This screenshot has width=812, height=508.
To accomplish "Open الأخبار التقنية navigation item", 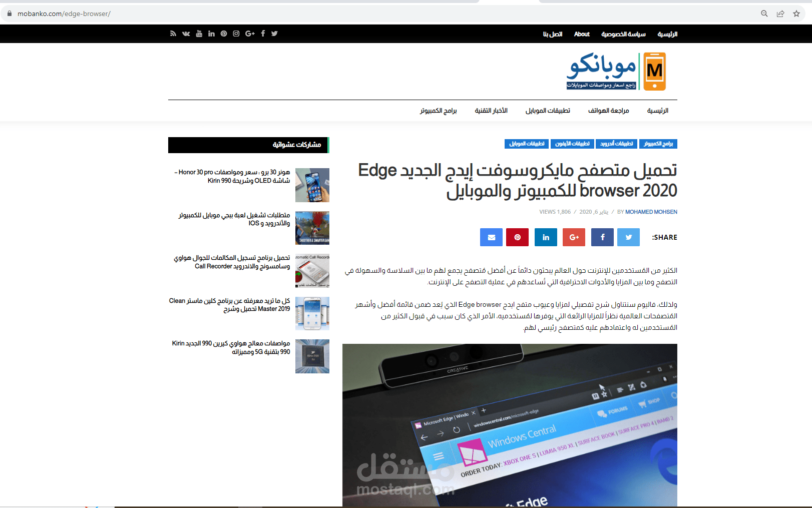I will coord(491,111).
